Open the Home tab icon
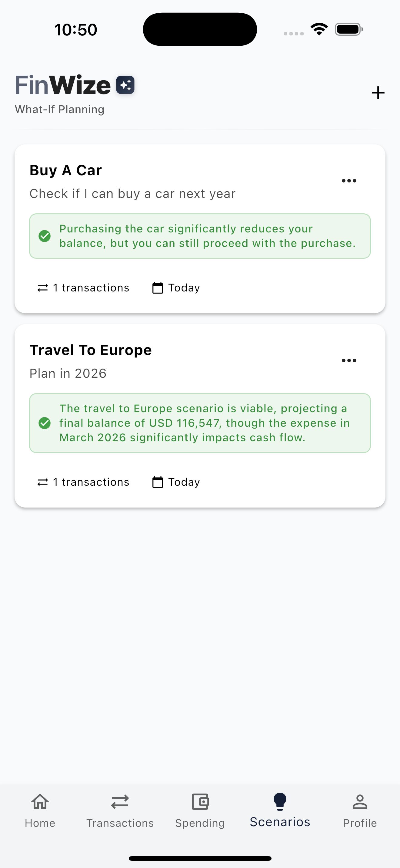This screenshot has height=868, width=400. pyautogui.click(x=40, y=801)
